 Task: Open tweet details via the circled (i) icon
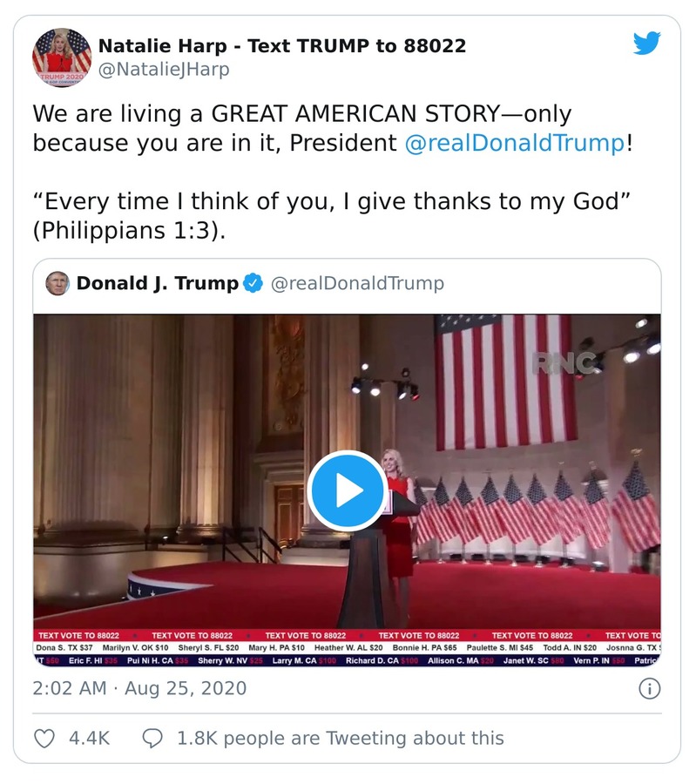click(648, 688)
